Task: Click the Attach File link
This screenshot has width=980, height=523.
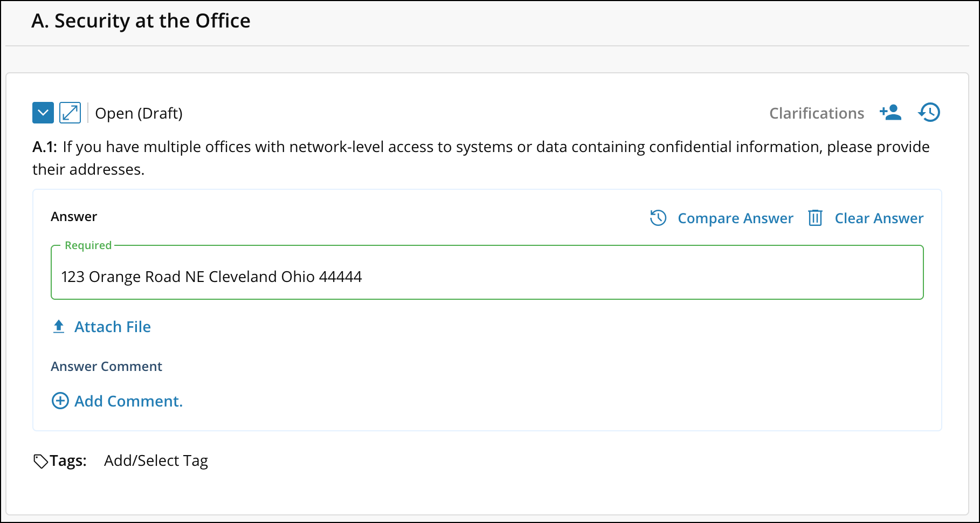Action: pos(113,327)
